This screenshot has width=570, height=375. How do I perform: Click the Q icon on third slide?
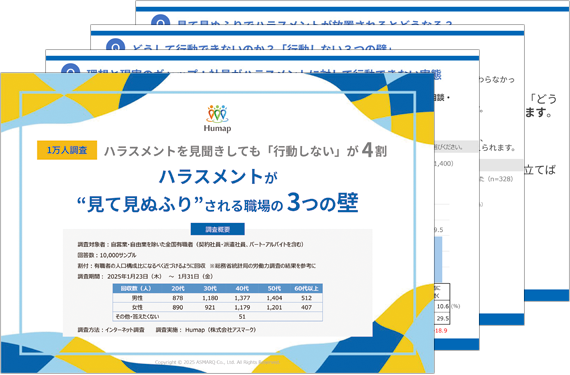[115, 45]
